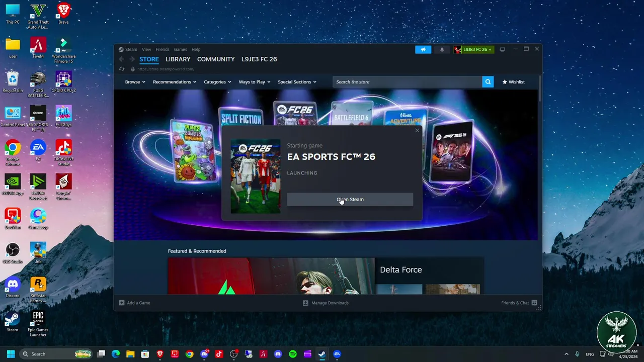Open TikTok LIVE Studio desktop shortcut
This screenshot has height=362, width=644.
(63, 153)
